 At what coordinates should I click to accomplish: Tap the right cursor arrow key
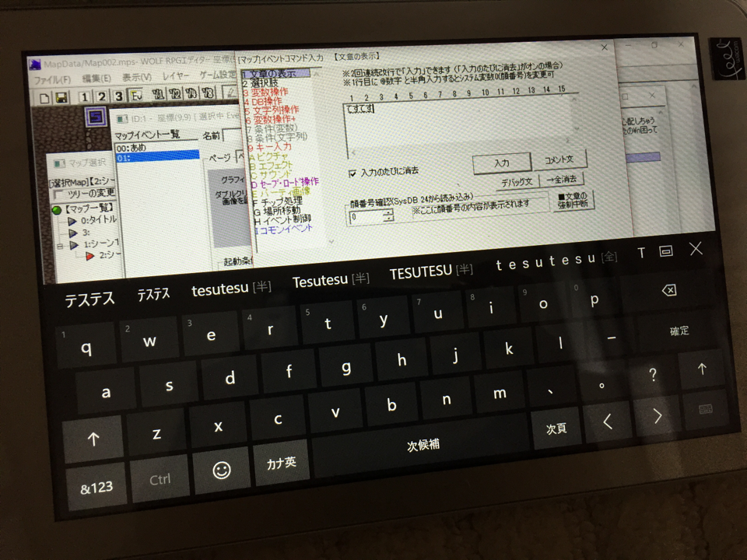[658, 415]
